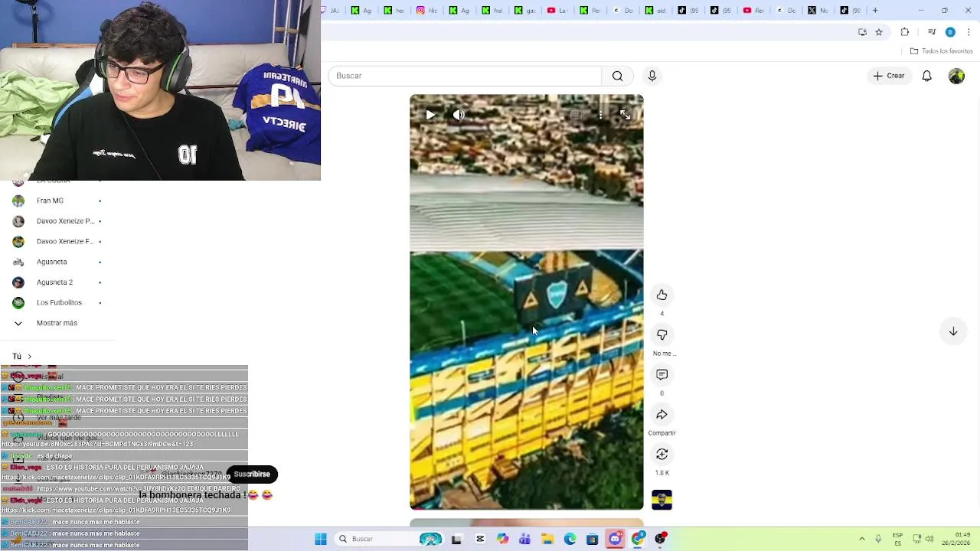Bookmark this page with the star
The width and height of the screenshot is (980, 551).
point(879,32)
